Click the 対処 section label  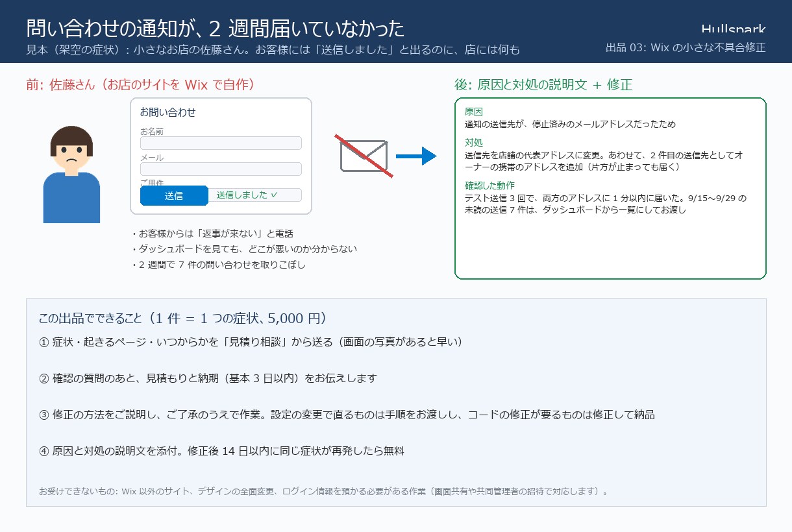tap(474, 143)
